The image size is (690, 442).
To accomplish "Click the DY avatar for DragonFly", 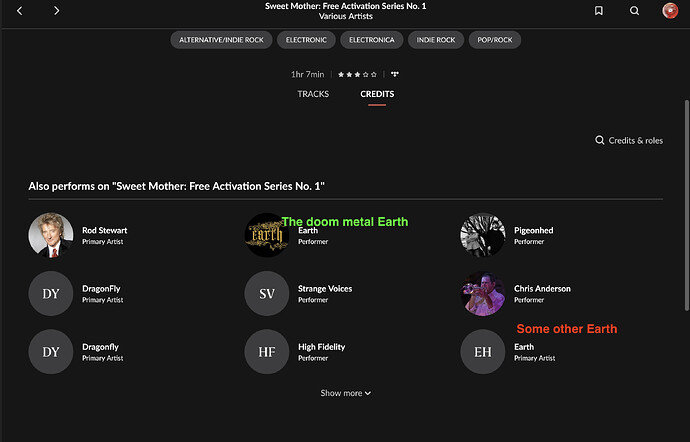I will pyautogui.click(x=50, y=293).
